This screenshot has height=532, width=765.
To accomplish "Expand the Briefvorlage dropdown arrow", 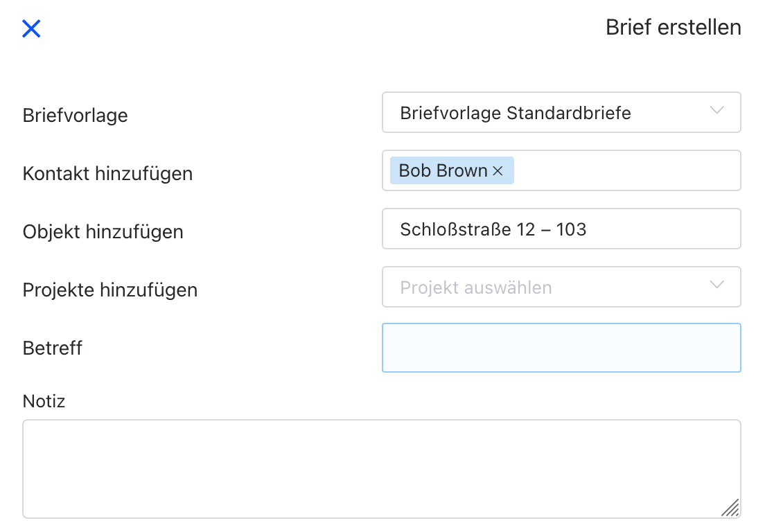I will pyautogui.click(x=717, y=111).
